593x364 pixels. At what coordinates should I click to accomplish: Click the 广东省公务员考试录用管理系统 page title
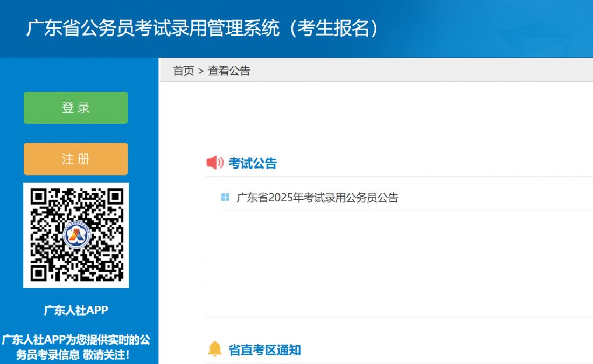[x=153, y=29]
